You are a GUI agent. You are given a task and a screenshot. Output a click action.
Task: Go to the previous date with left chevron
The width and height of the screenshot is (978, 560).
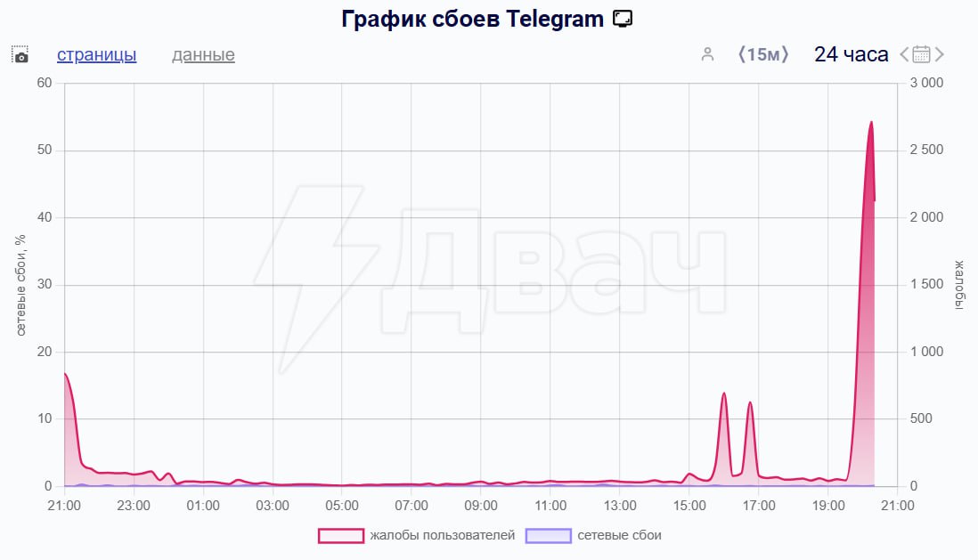tap(904, 54)
